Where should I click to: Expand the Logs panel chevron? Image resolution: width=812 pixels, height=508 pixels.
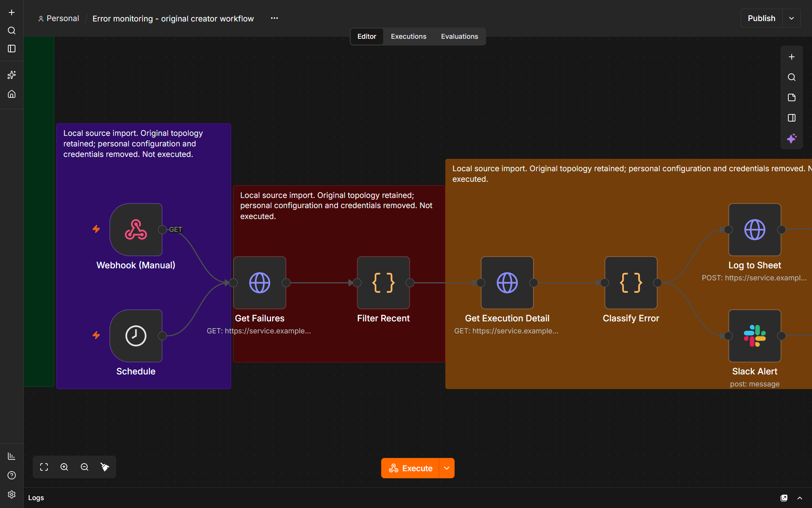(x=800, y=498)
